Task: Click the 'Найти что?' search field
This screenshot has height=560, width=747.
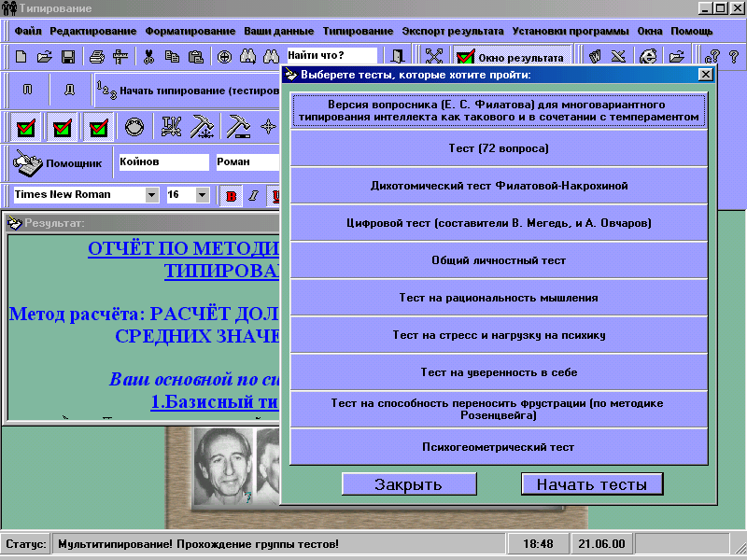Action: pyautogui.click(x=331, y=56)
